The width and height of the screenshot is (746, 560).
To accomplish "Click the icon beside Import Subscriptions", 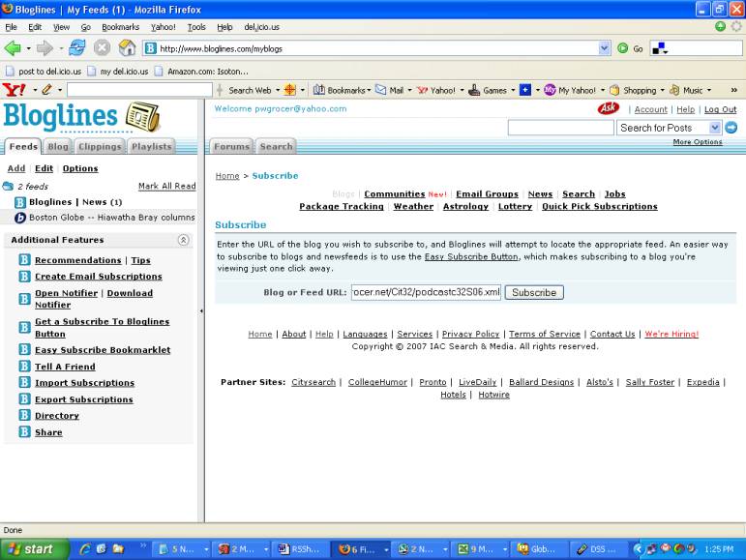I will click(25, 383).
